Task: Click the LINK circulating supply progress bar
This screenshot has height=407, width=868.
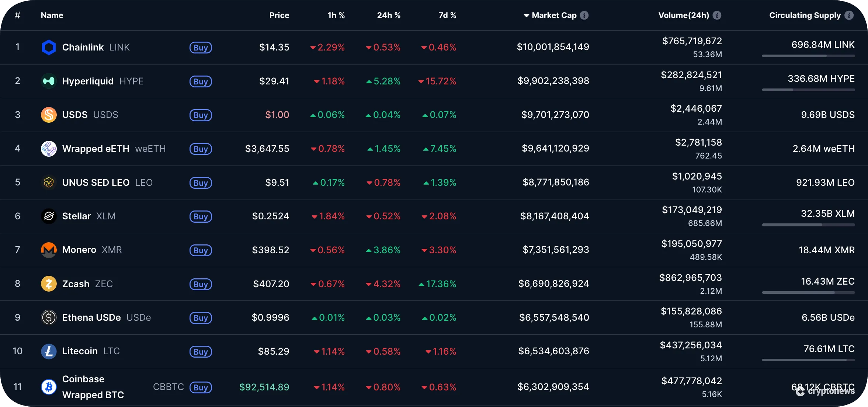Action: point(808,56)
